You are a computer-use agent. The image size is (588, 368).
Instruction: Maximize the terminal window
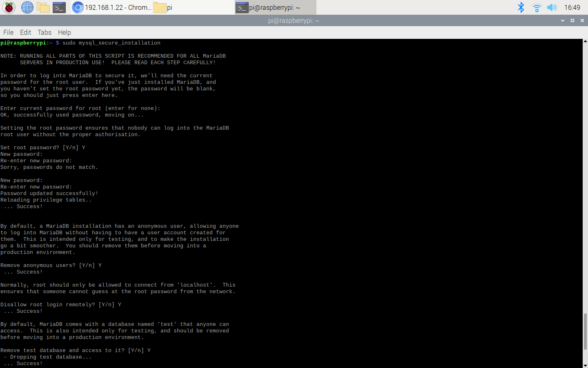(x=572, y=20)
